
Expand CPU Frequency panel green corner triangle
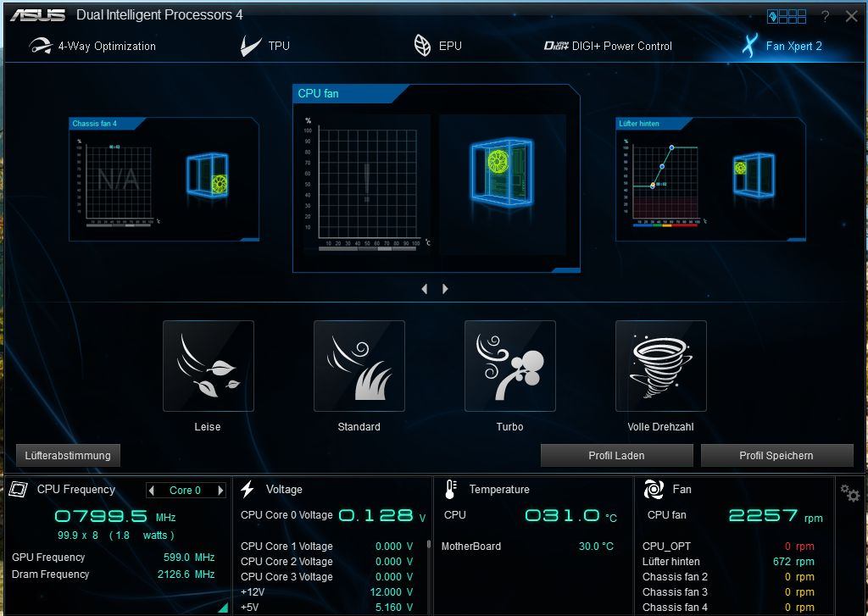[224, 608]
